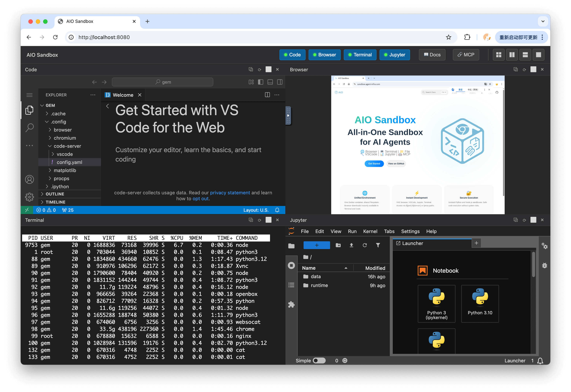Click the Explorer files icon in activity bar
Screen dimensions: 571x392
pyautogui.click(x=29, y=110)
